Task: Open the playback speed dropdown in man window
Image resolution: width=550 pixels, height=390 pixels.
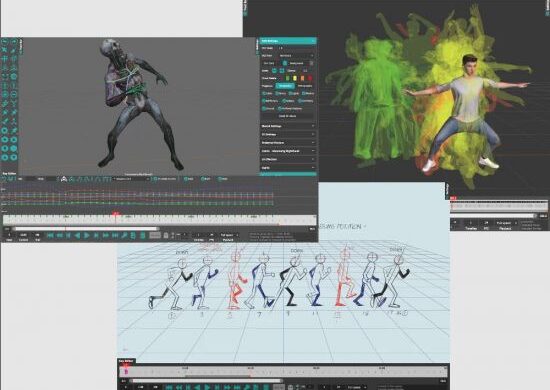Action: point(506,223)
